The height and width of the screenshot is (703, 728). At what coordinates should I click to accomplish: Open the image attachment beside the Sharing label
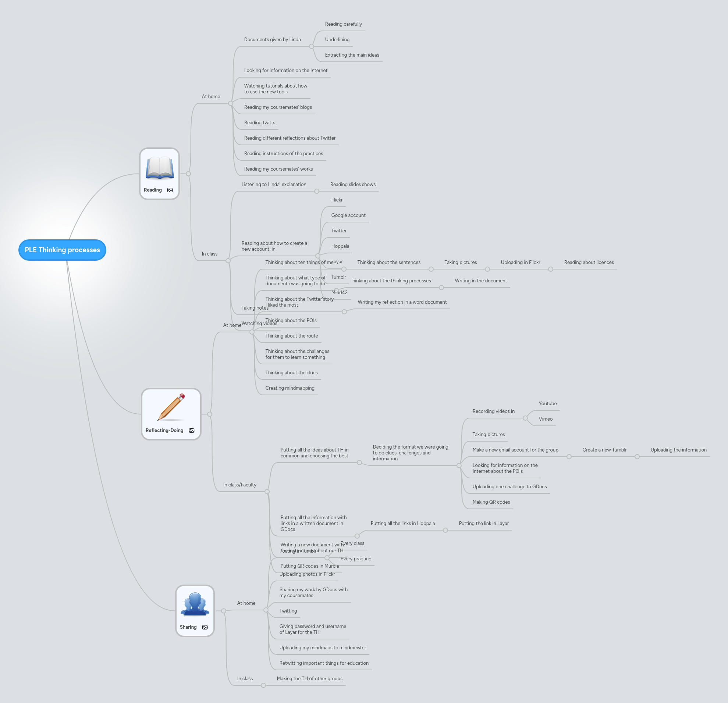pos(205,627)
